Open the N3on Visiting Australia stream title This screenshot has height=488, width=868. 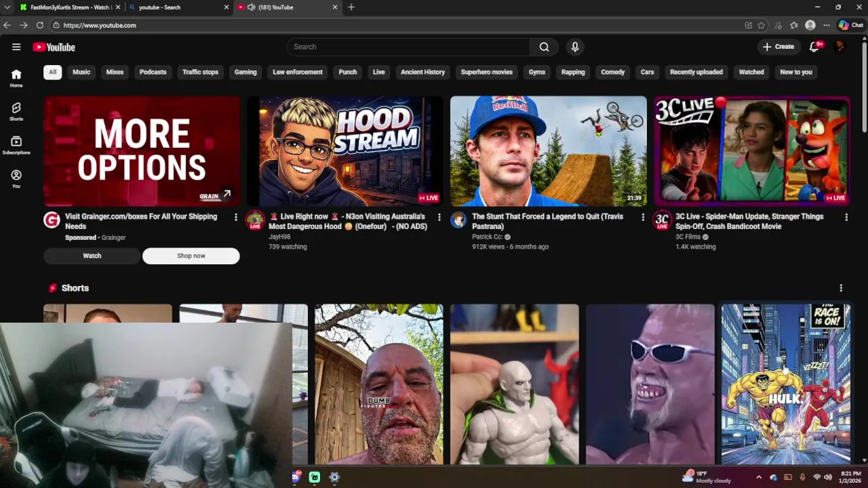point(348,222)
